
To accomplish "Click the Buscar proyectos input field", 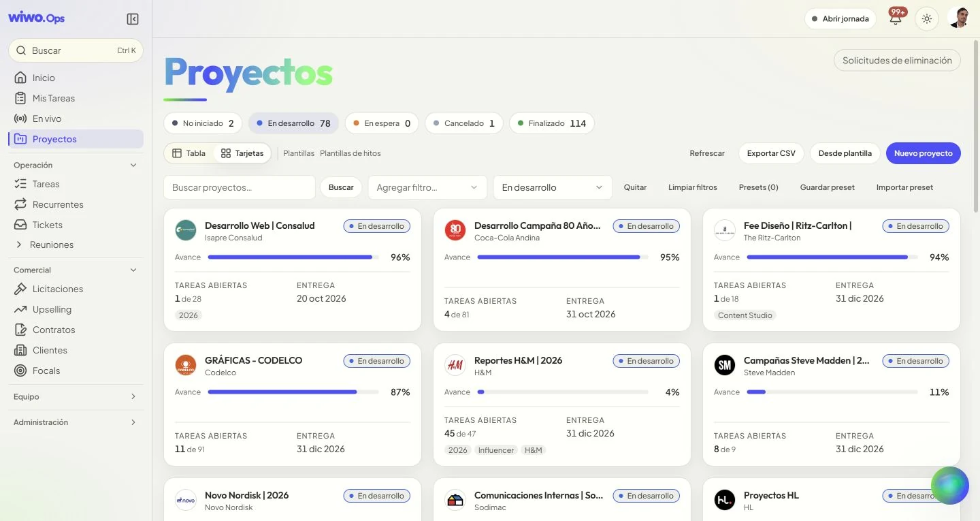I will pos(240,187).
